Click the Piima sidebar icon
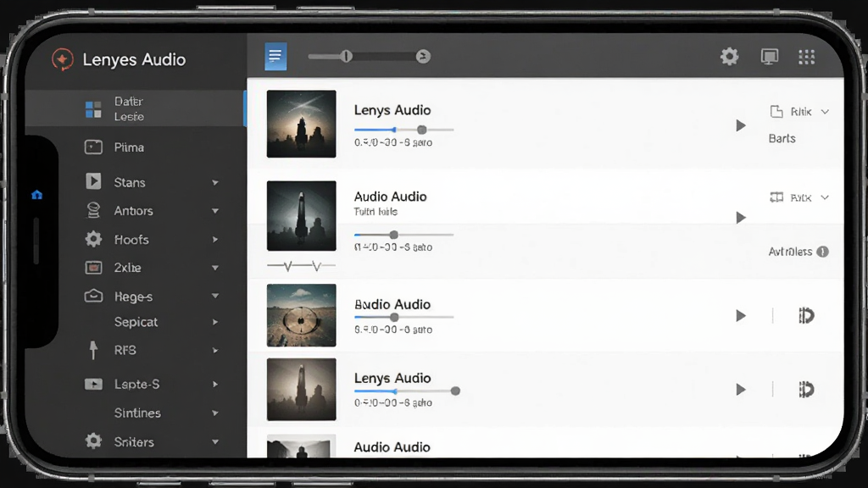 [93, 147]
